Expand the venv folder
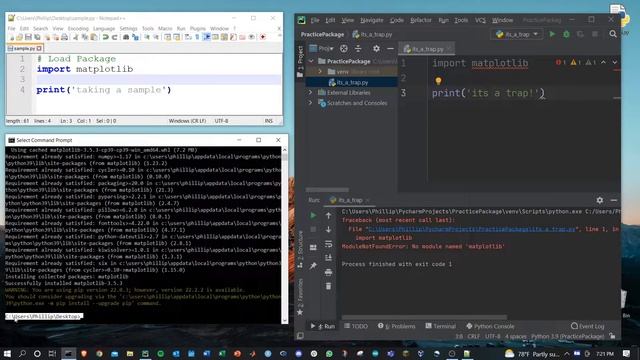This screenshot has width=640, height=360. coord(320,71)
